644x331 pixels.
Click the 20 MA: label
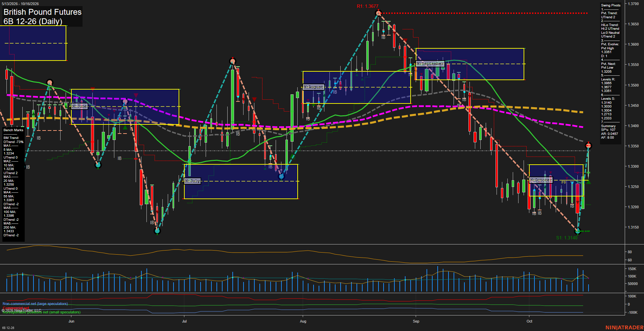(x=9, y=181)
